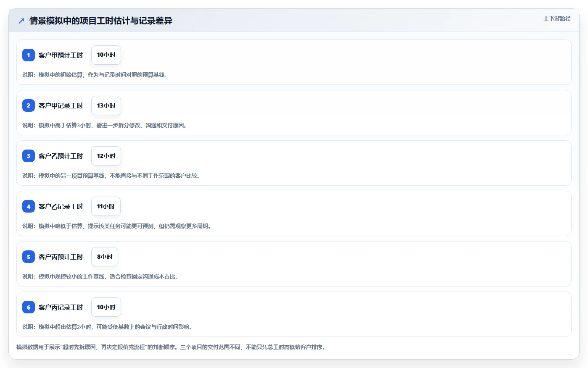The height and width of the screenshot is (368, 588).
Task: Select the 客户甲记录工时 label
Action: [61, 105]
